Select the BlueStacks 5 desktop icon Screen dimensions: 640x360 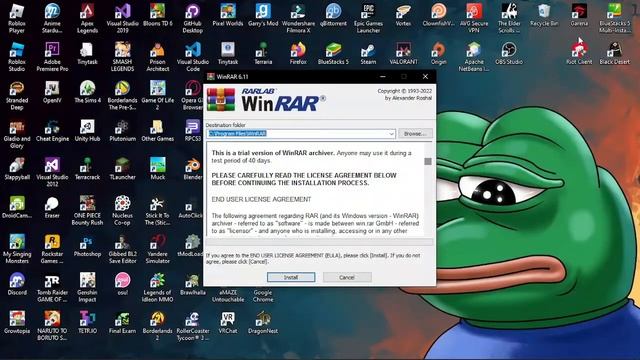[333, 53]
